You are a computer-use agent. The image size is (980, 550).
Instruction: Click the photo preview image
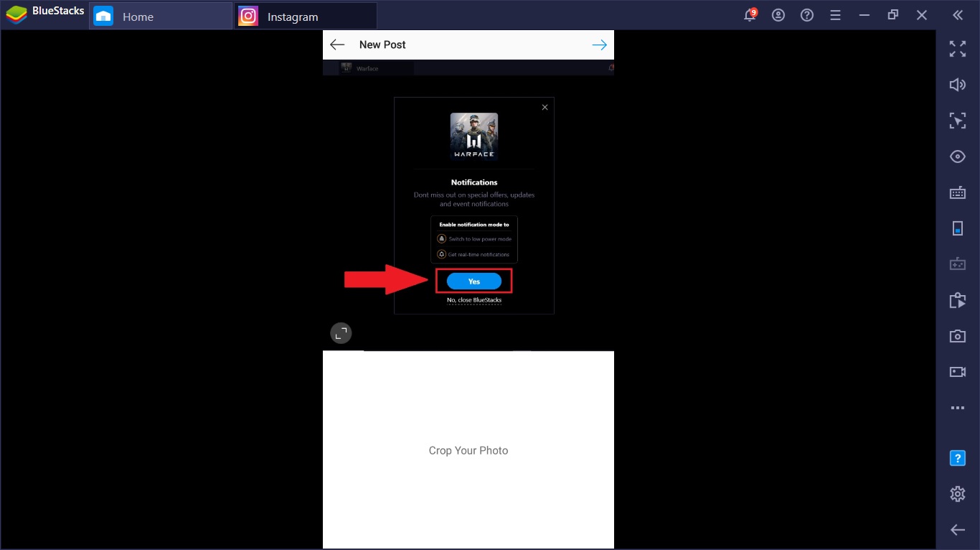click(x=468, y=205)
